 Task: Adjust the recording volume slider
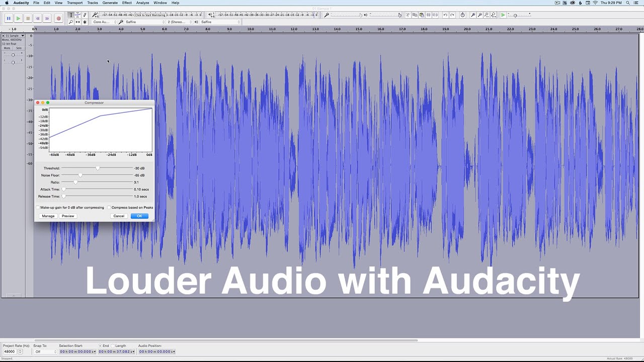pos(347,15)
